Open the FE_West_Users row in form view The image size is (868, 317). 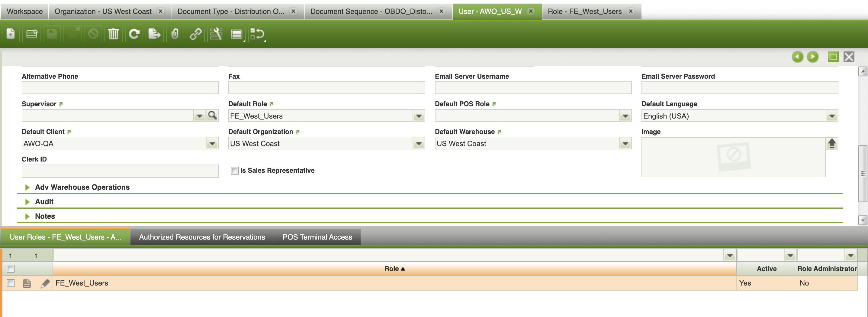click(27, 283)
